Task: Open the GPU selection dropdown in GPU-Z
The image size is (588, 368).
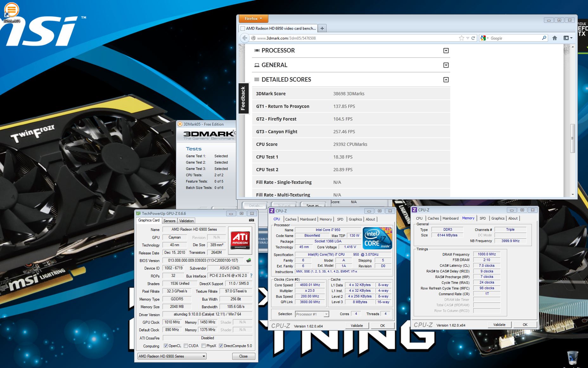Action: coord(172,356)
